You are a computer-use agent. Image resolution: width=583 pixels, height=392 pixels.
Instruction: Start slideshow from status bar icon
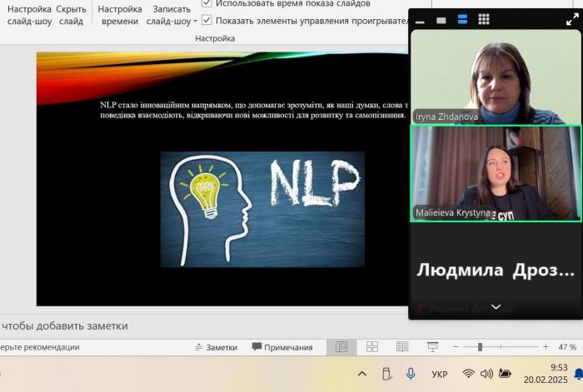tap(432, 347)
